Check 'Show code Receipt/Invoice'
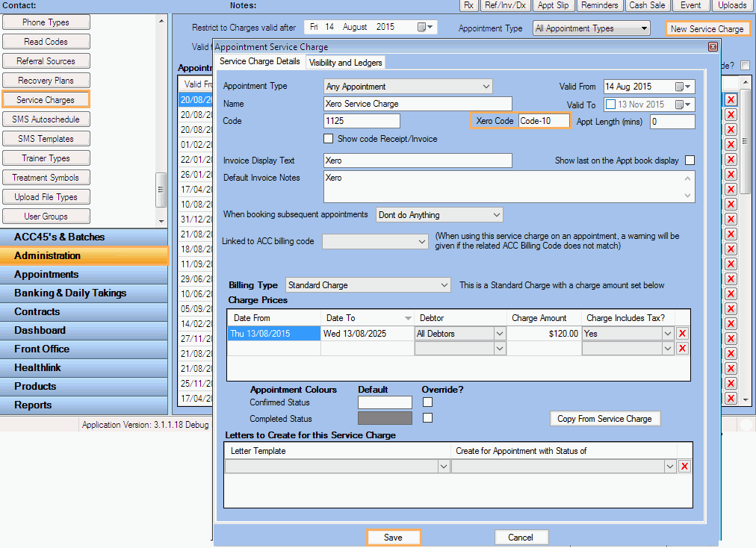The image size is (756, 548). point(328,137)
